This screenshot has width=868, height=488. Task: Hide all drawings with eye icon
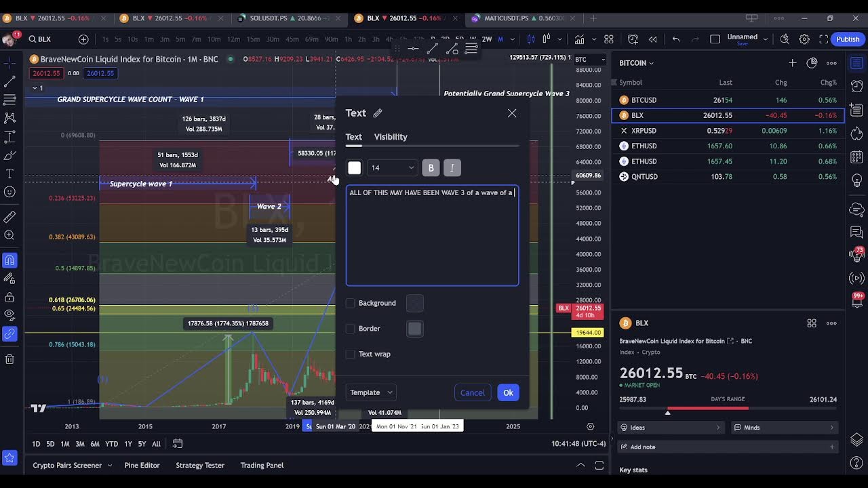pos(9,315)
